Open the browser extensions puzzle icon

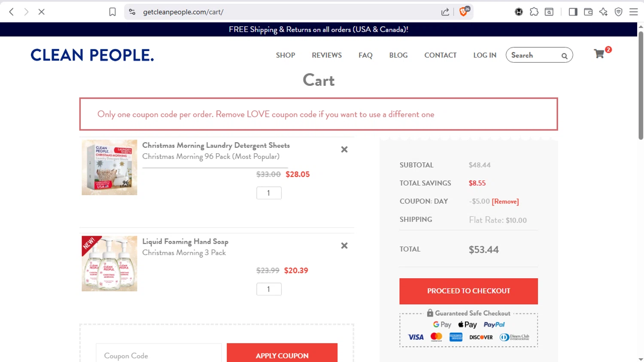[x=534, y=12]
